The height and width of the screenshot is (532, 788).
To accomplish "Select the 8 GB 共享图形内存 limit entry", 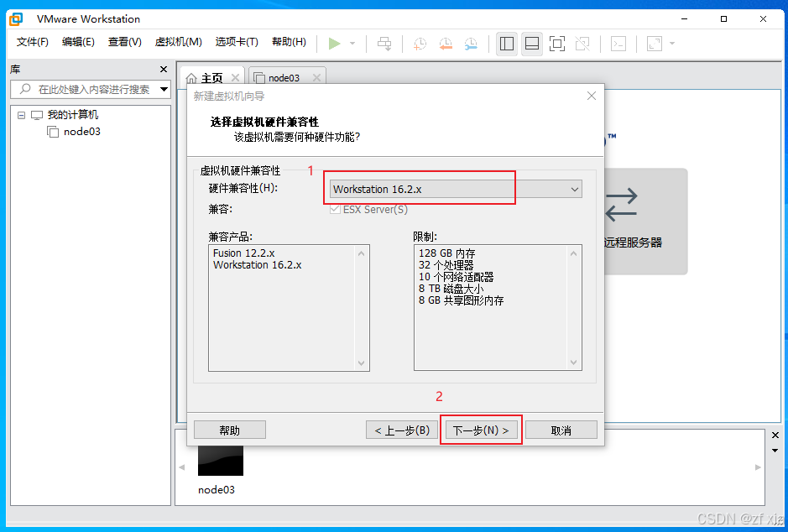I will click(461, 300).
